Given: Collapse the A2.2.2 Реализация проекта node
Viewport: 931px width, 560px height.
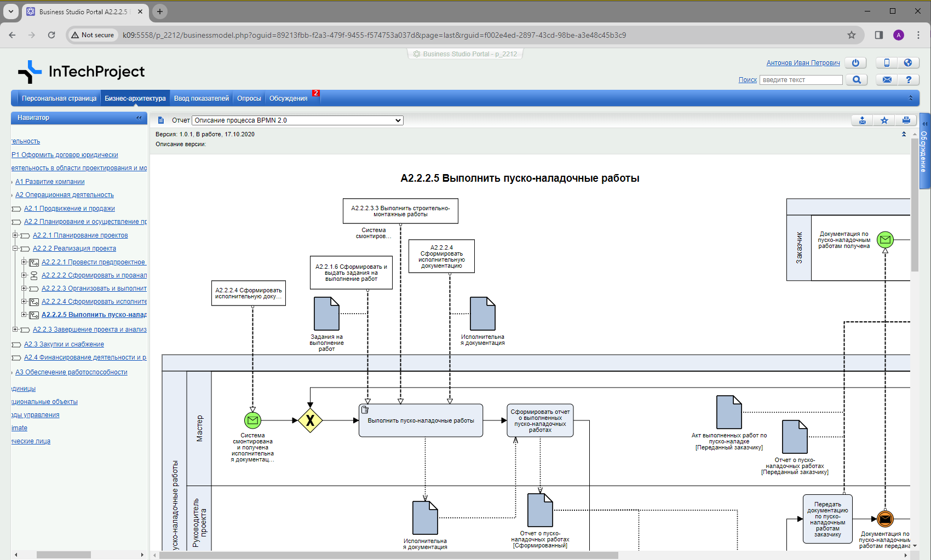Looking at the screenshot, I should tap(15, 249).
